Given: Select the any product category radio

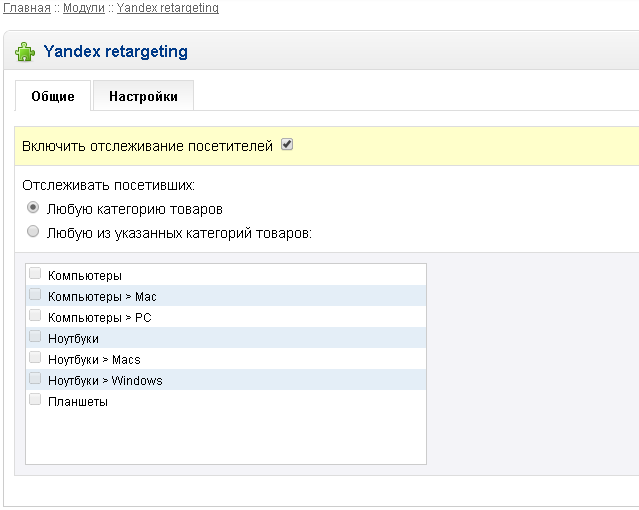Looking at the screenshot, I should [x=34, y=208].
